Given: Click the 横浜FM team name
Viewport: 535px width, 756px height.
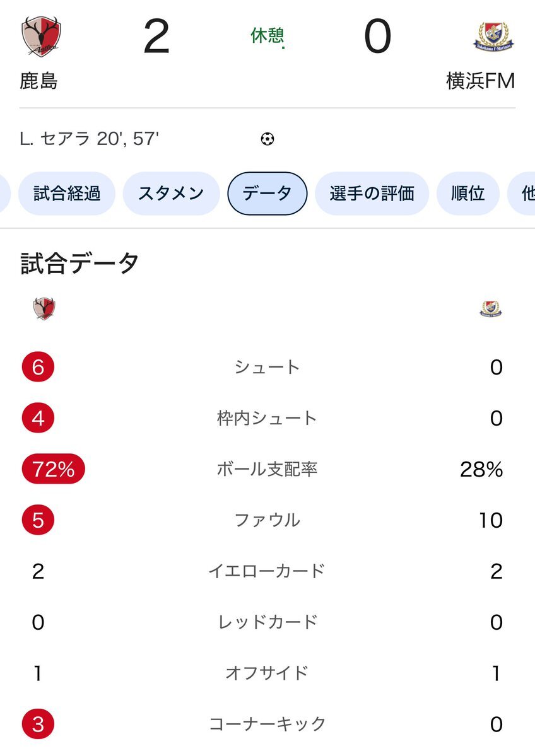Looking at the screenshot, I should [481, 81].
